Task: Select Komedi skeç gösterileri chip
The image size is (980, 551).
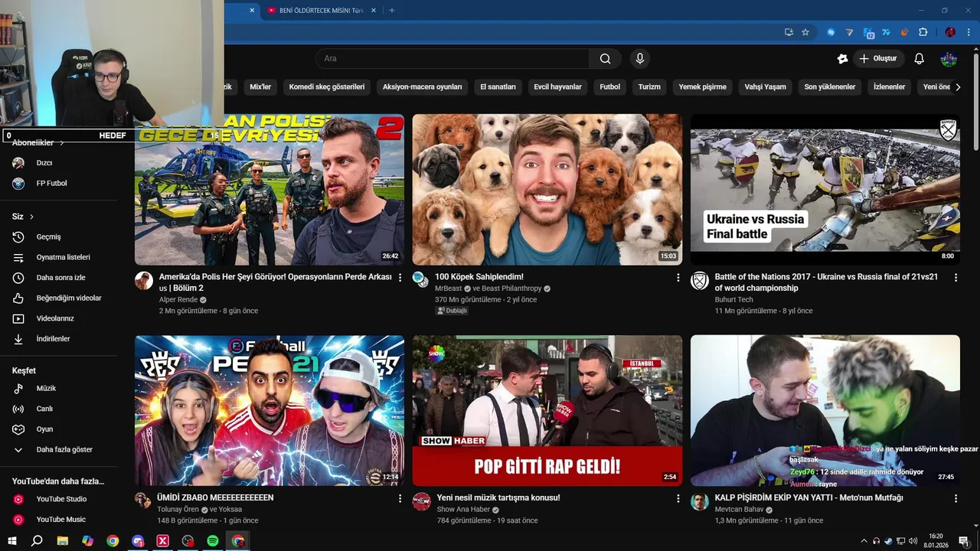Action: [x=327, y=87]
